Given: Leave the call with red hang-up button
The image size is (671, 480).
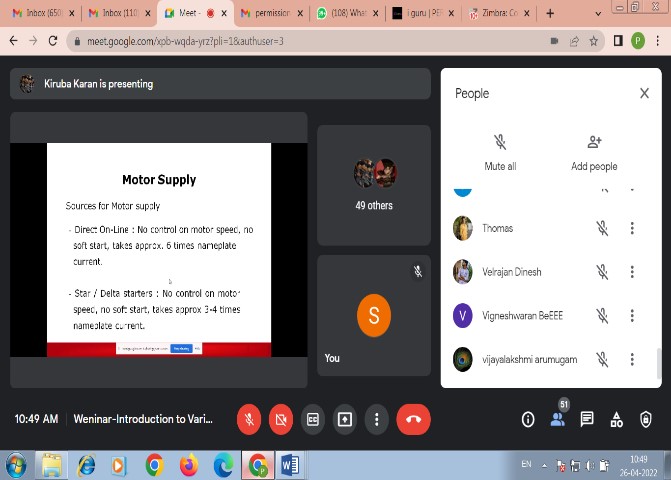Looking at the screenshot, I should [413, 419].
